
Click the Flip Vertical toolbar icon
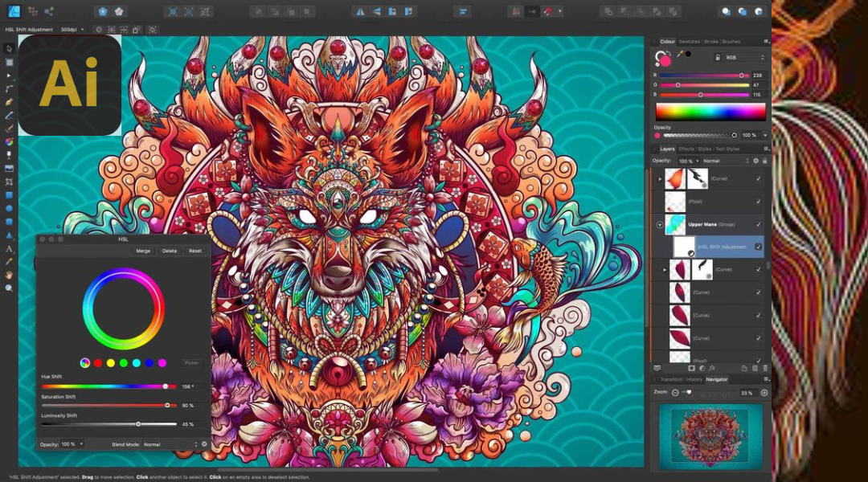376,11
